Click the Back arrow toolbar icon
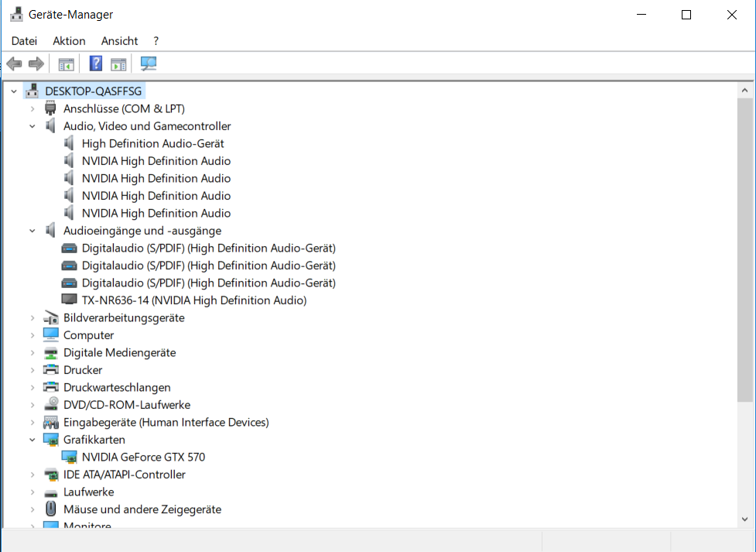This screenshot has height=552, width=756. click(15, 63)
